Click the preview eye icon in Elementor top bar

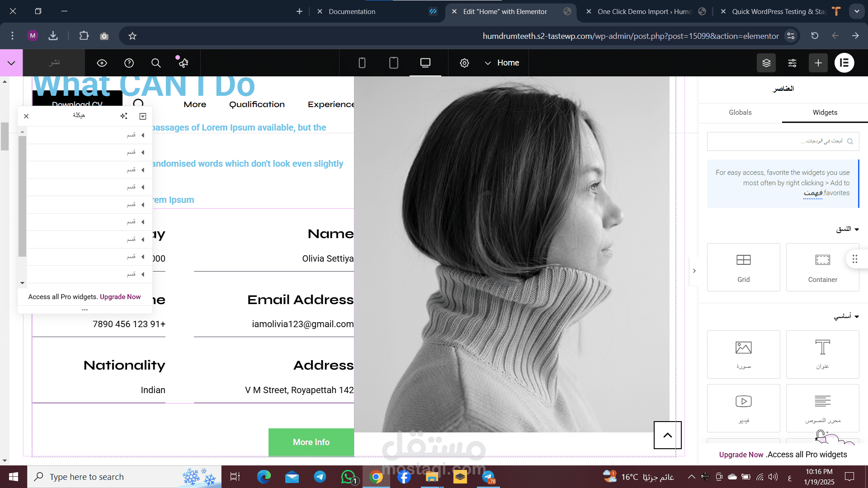pos(102,63)
